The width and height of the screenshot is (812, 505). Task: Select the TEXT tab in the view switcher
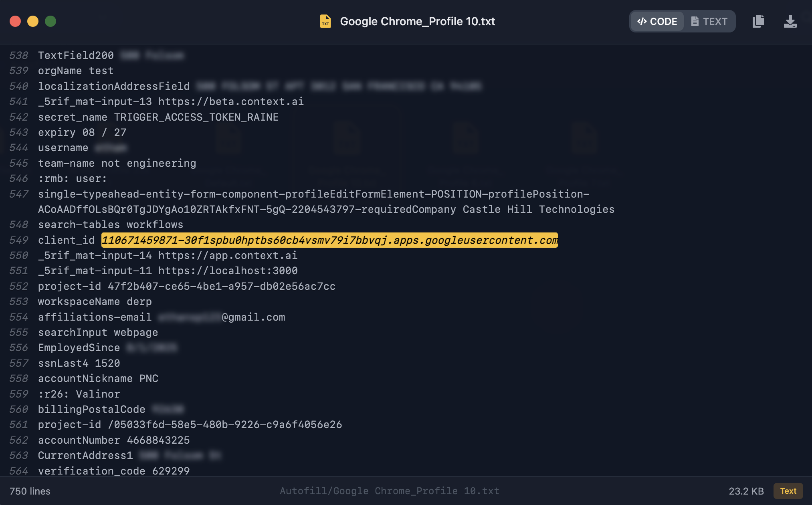click(x=709, y=21)
